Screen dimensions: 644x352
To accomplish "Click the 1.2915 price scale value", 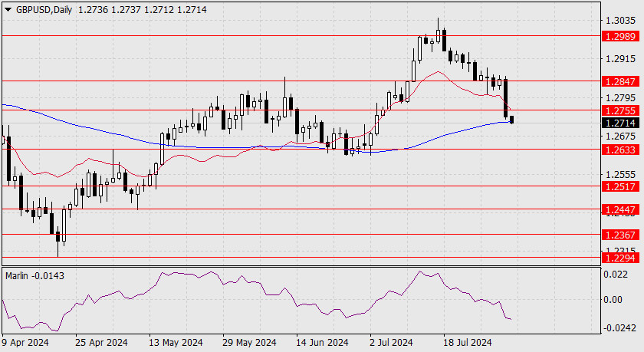I will [620, 59].
